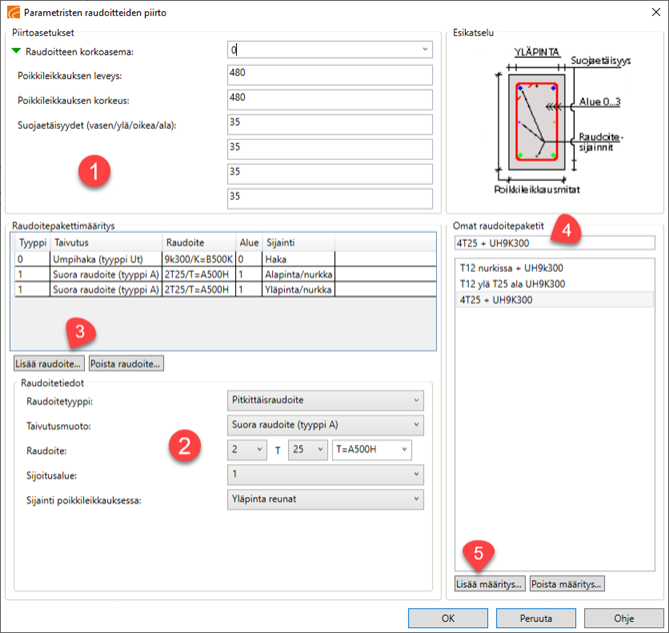Expand Sijainti poikkileikkauksessa dropdown
The height and width of the screenshot is (633, 669).
pyautogui.click(x=415, y=500)
